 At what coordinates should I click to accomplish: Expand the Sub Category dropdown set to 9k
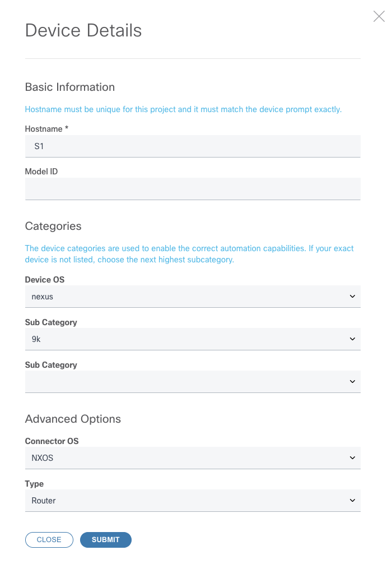[x=185, y=339]
